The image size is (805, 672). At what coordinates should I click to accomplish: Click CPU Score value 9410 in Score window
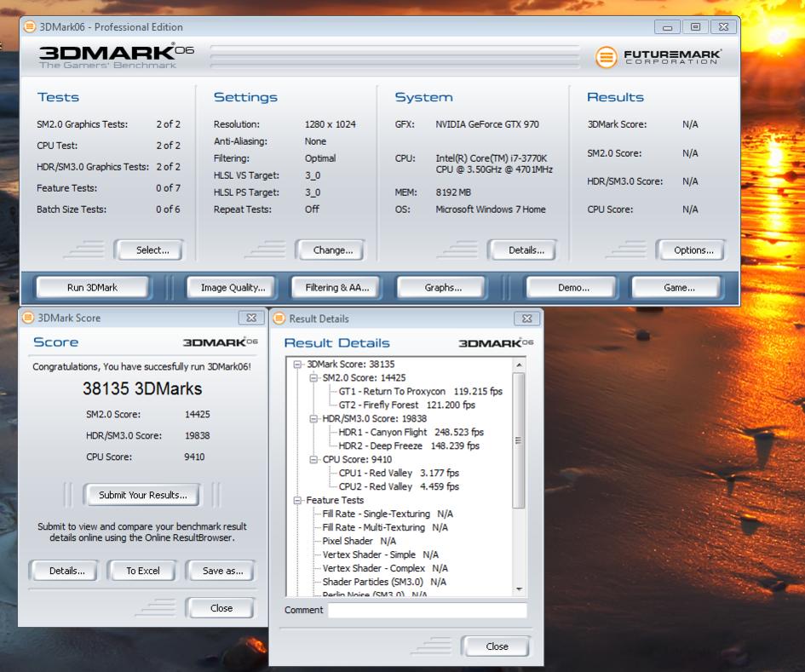(x=194, y=457)
